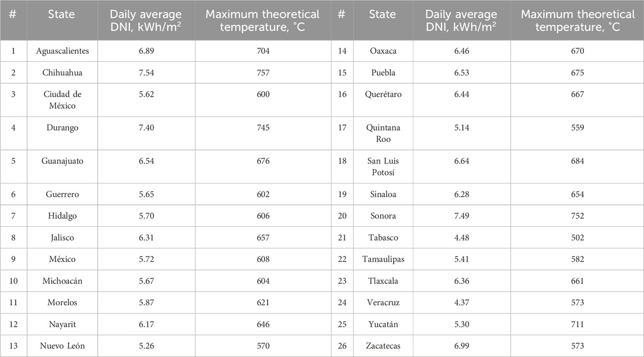This screenshot has height=357, width=644.
Task: Select the Ciudad de México cell
Action: (x=62, y=100)
